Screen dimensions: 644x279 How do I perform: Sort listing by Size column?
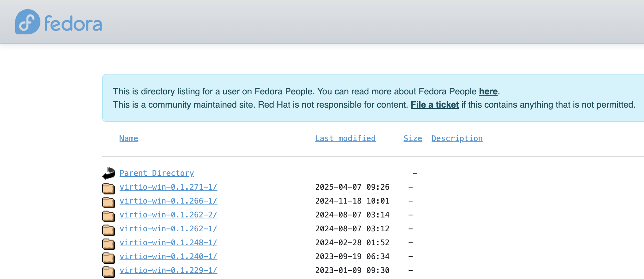[413, 139]
